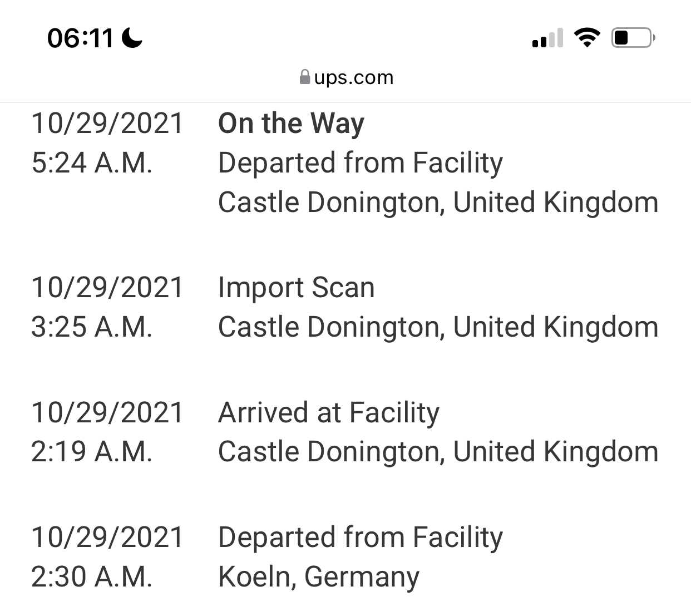
Task: Tap the 2:30 A.M. timestamp
Action: click(92, 577)
